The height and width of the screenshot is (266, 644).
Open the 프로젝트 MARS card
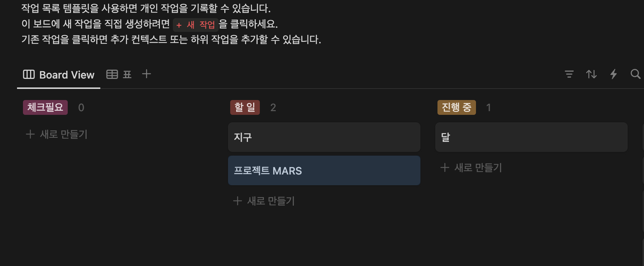coord(324,170)
